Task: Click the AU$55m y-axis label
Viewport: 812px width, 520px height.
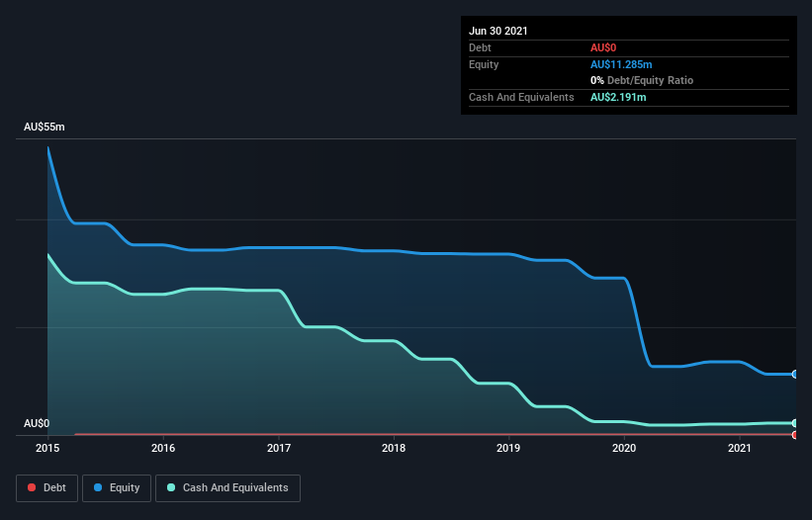Action: coord(45,127)
